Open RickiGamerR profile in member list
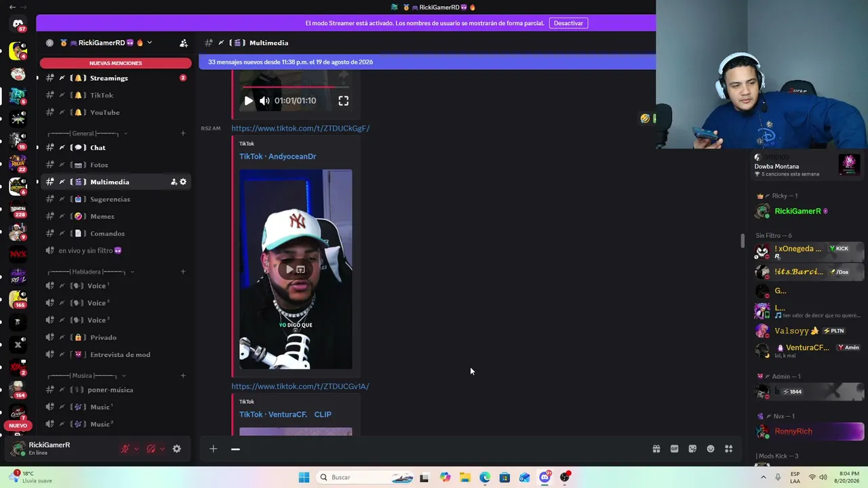The image size is (868, 488). tap(809, 211)
